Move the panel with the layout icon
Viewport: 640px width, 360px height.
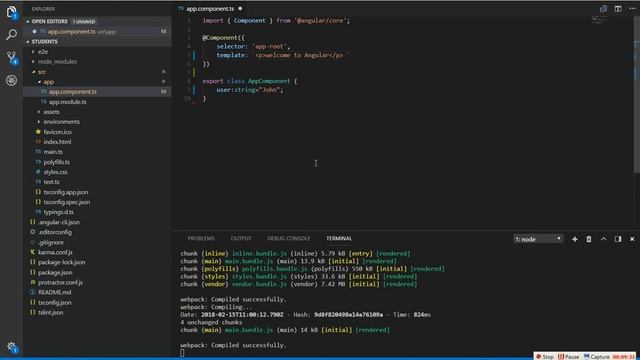(618, 239)
